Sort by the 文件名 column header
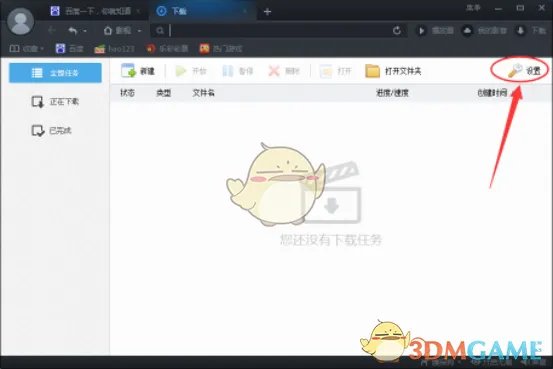The width and height of the screenshot is (553, 369). point(203,93)
